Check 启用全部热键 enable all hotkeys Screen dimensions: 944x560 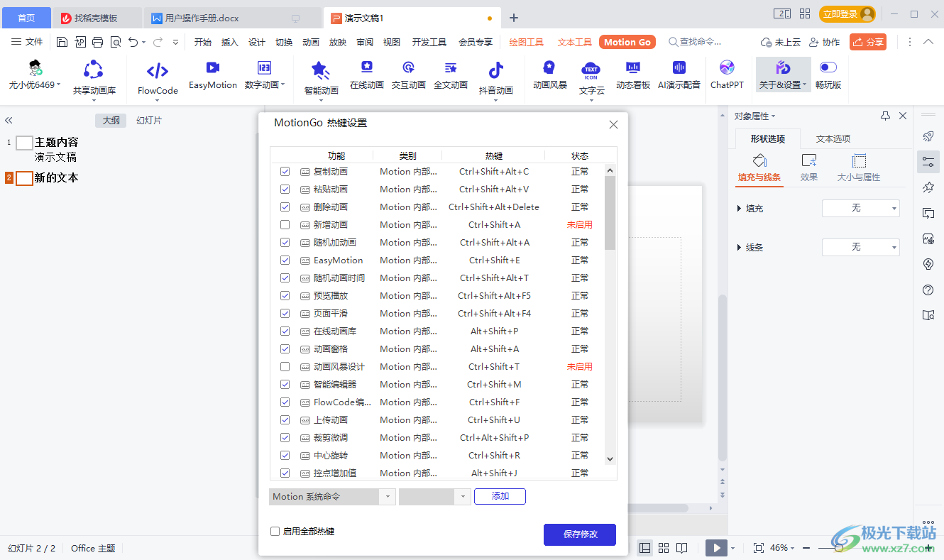[x=275, y=531]
